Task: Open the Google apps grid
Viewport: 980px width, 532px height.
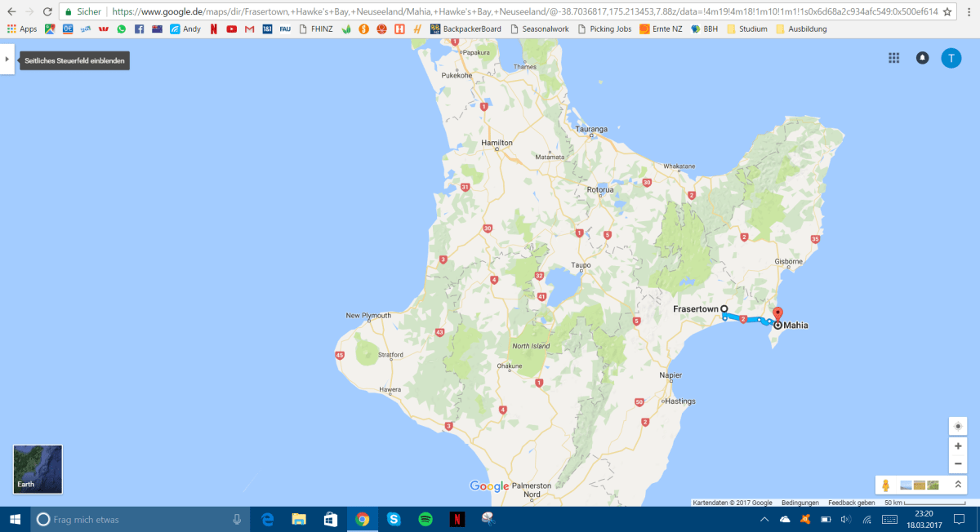Action: [x=894, y=58]
